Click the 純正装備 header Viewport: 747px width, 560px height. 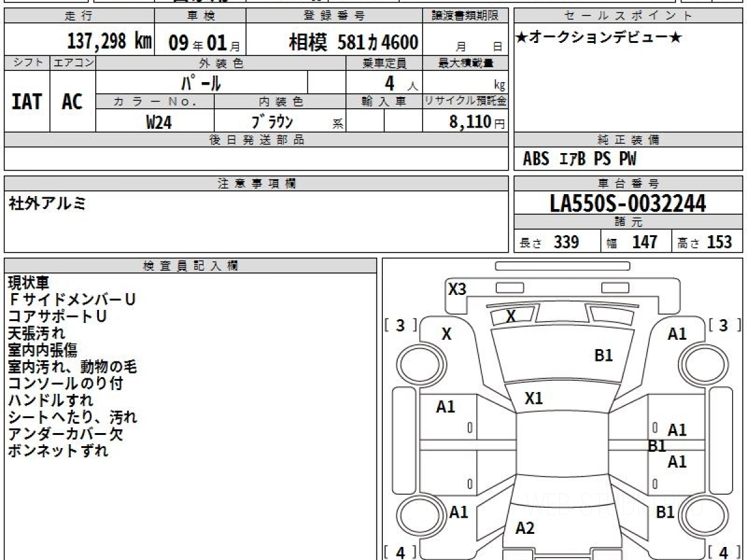coord(629,140)
